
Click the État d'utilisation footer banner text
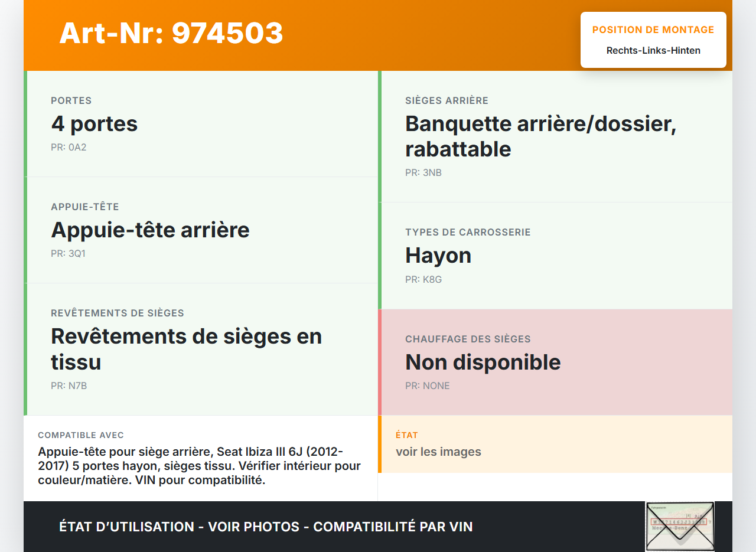pyautogui.click(x=266, y=527)
